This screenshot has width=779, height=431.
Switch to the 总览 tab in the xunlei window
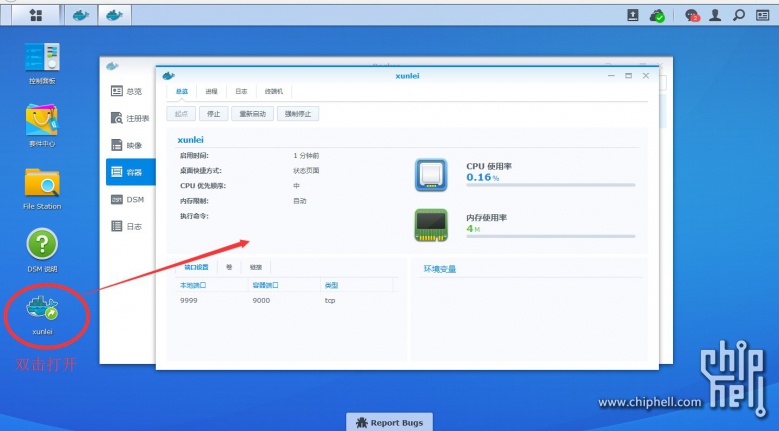pos(182,91)
